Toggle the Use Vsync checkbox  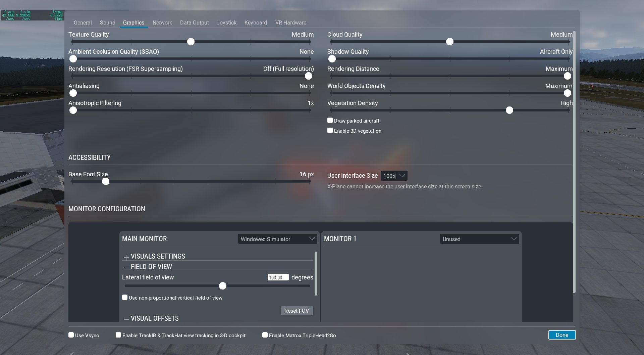[71, 335]
